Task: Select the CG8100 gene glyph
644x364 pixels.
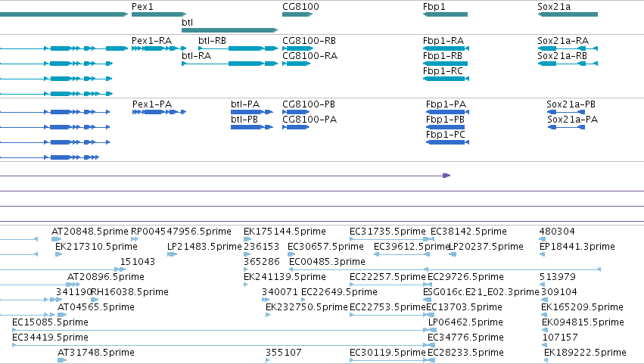Action: 297,14
